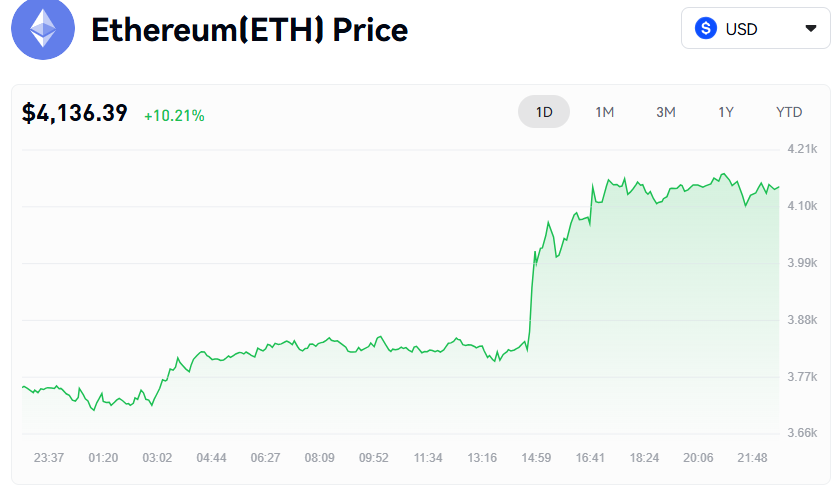Click the 14:59 time axis label
The width and height of the screenshot is (838, 495).
click(536, 458)
